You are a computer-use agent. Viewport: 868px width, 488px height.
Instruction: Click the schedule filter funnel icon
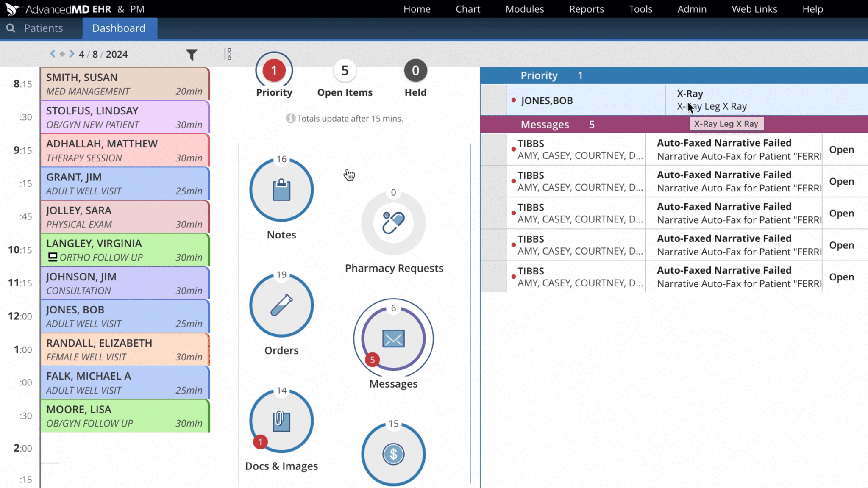192,54
